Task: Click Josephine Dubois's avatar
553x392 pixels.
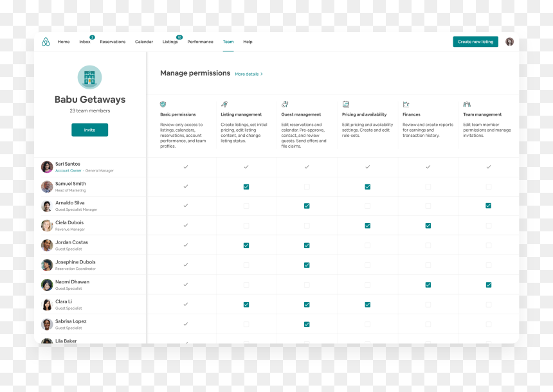Action: click(x=47, y=265)
